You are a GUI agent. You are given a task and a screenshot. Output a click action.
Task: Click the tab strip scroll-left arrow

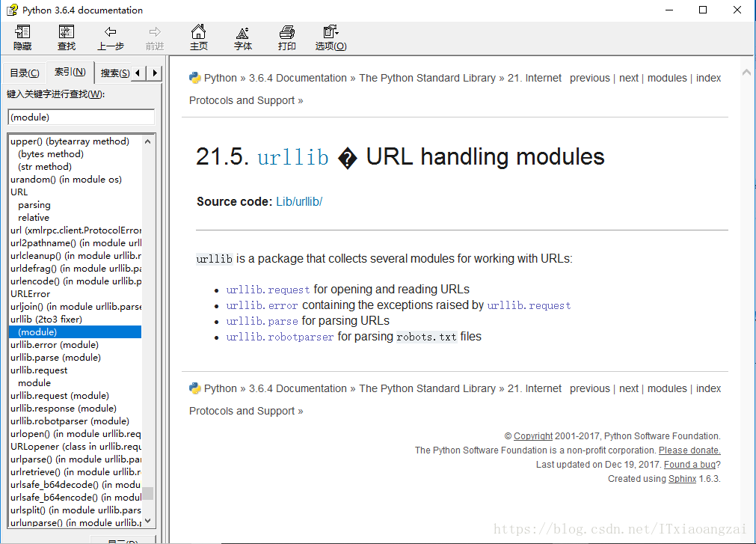[x=138, y=73]
